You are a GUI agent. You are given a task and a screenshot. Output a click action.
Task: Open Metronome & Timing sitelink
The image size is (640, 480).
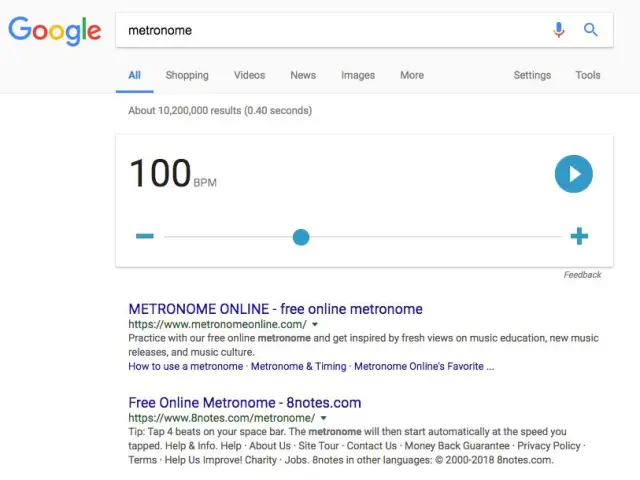298,366
